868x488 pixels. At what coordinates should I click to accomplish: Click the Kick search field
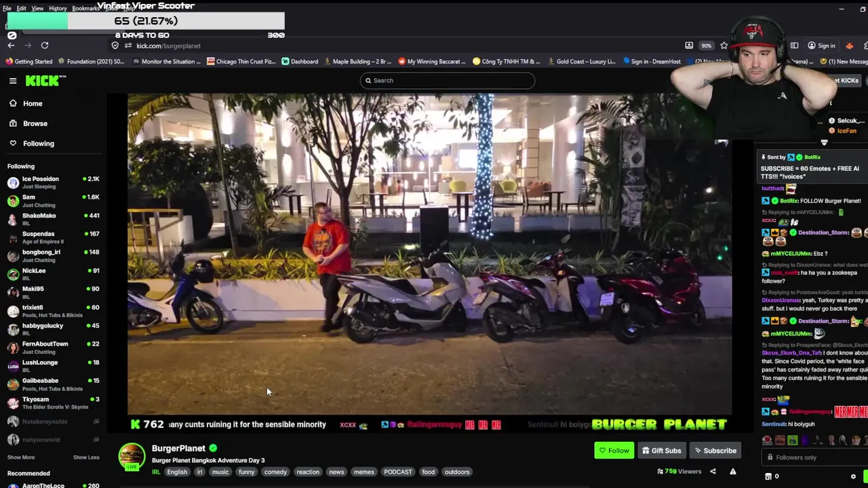coord(448,81)
